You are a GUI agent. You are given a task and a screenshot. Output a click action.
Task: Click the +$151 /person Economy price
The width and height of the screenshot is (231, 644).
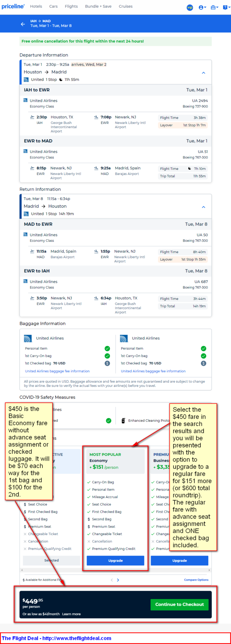104,467
